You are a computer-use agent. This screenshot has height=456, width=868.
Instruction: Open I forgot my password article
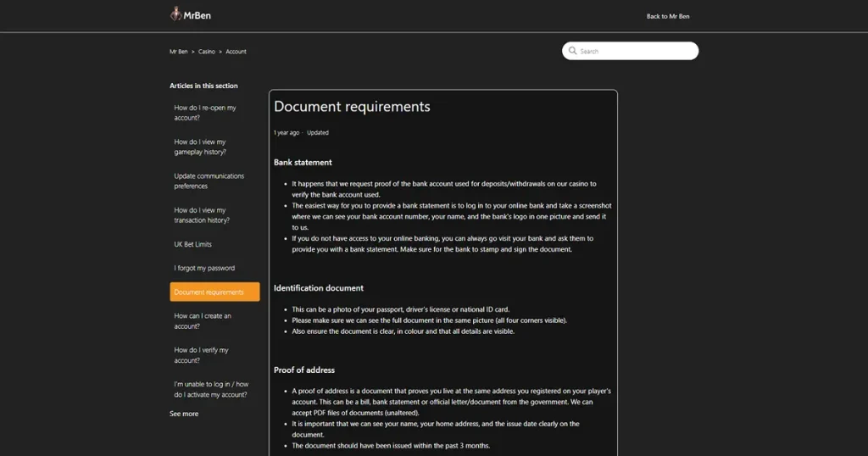click(x=204, y=268)
